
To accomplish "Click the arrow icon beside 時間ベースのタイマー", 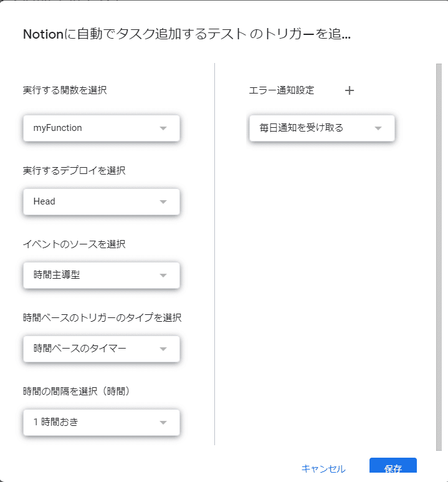I will tap(163, 349).
